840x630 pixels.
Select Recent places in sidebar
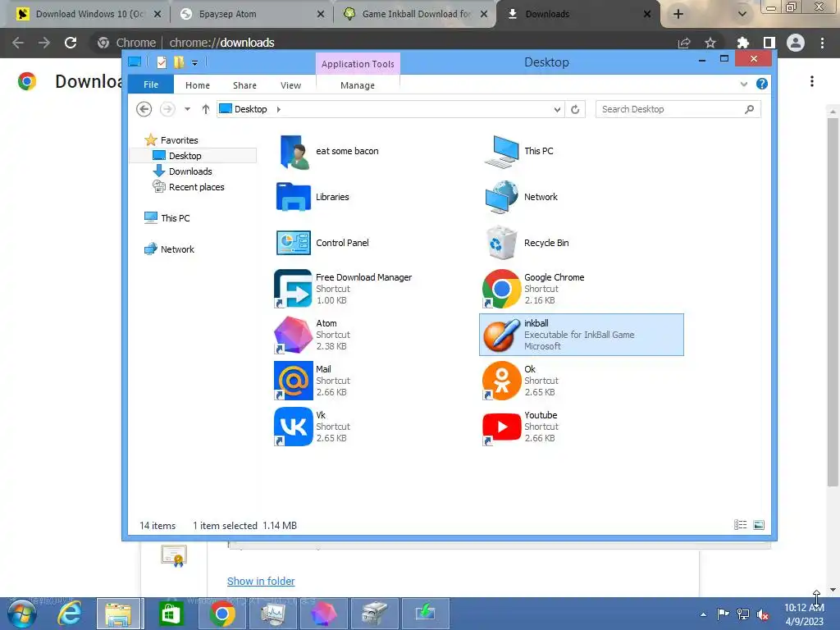tap(196, 187)
